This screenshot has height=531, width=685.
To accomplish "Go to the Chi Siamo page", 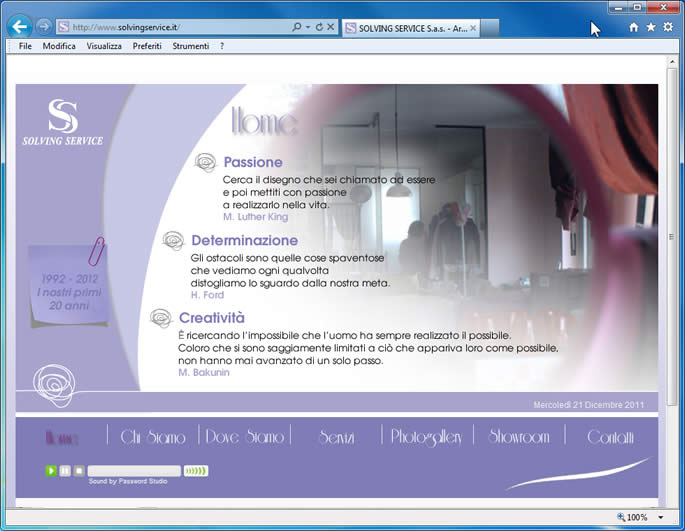I will (153, 437).
